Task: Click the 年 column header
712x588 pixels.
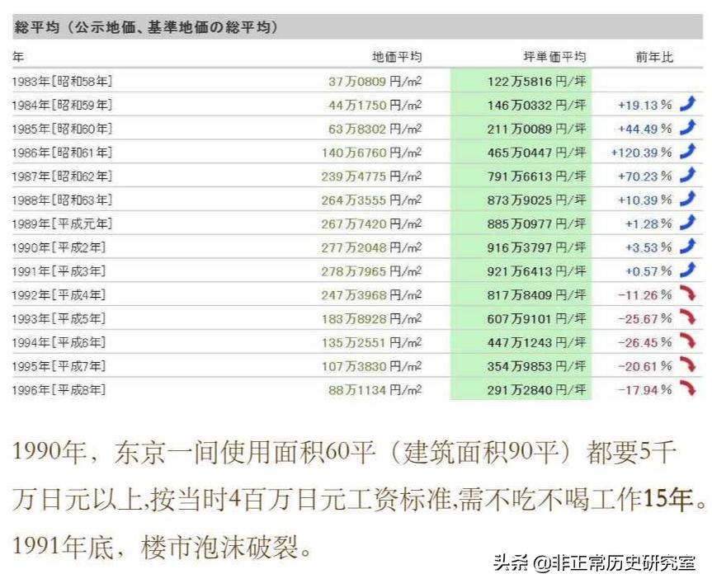Action: pos(18,57)
